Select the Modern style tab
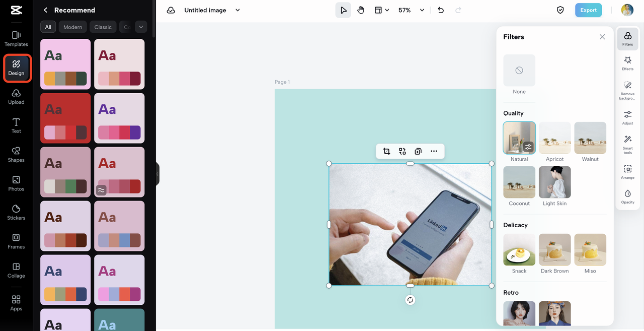The height and width of the screenshot is (331, 644). point(72,27)
